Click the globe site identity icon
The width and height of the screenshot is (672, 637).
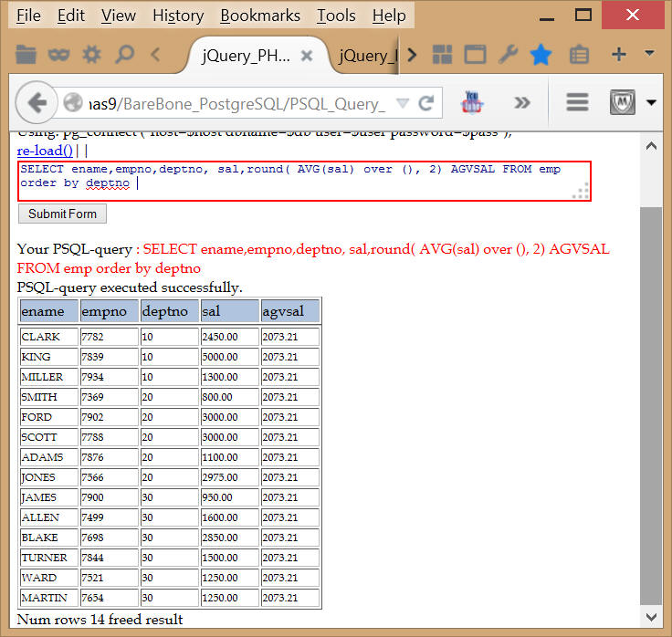(73, 103)
